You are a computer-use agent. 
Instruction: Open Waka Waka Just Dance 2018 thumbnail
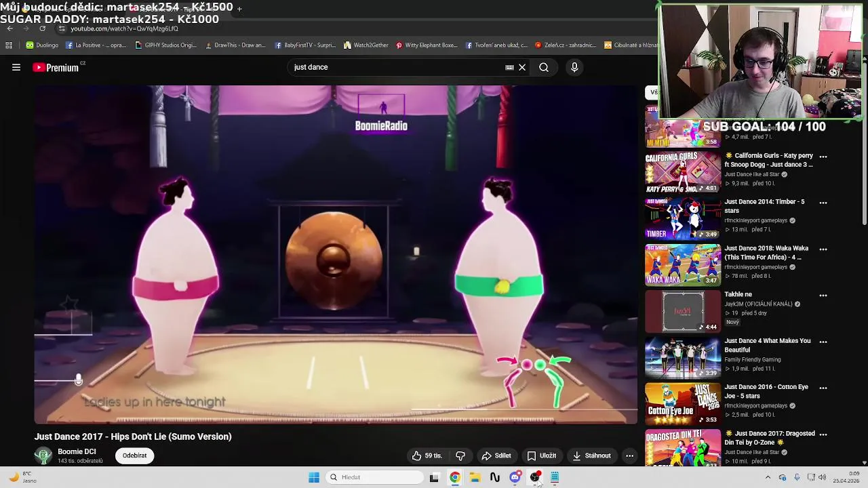coord(683,264)
